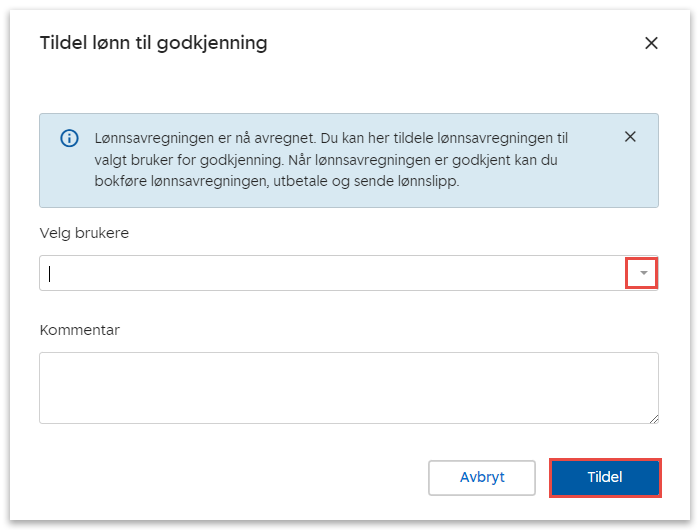Click the Kommentar label

[x=79, y=329]
